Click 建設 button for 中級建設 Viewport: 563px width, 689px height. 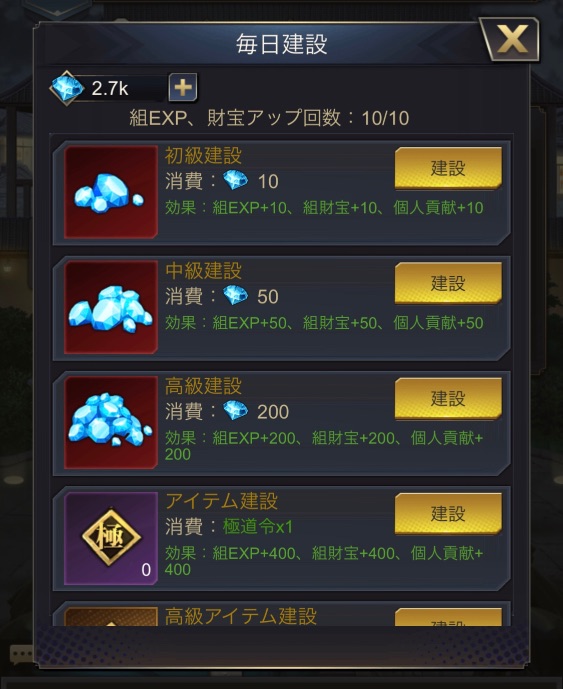pos(448,283)
